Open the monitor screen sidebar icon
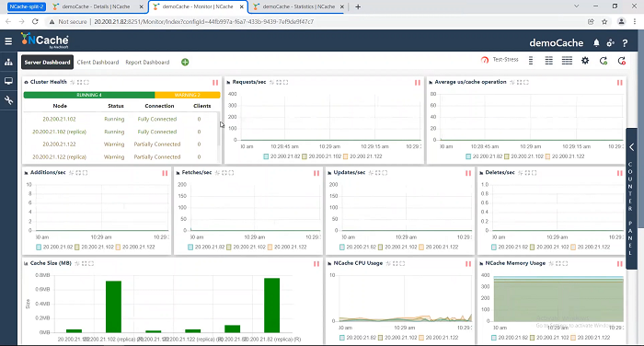The height and width of the screenshot is (346, 644). click(8, 81)
